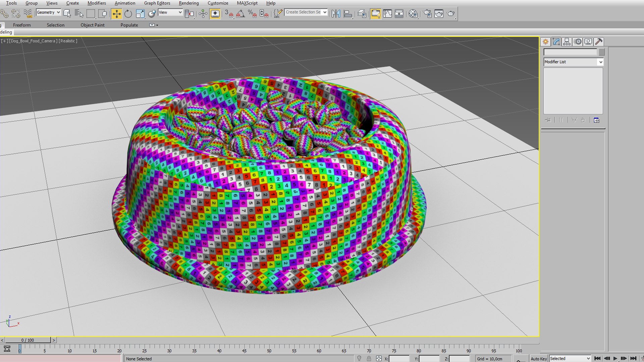Click Edit Named Selection Sets icon
The image size is (644, 362).
[278, 14]
